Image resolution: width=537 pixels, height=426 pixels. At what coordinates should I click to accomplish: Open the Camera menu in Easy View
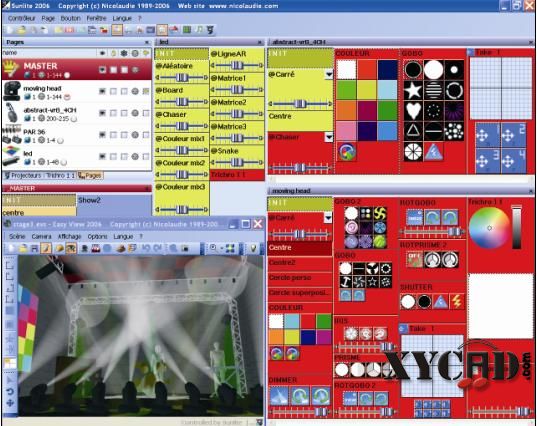point(41,237)
